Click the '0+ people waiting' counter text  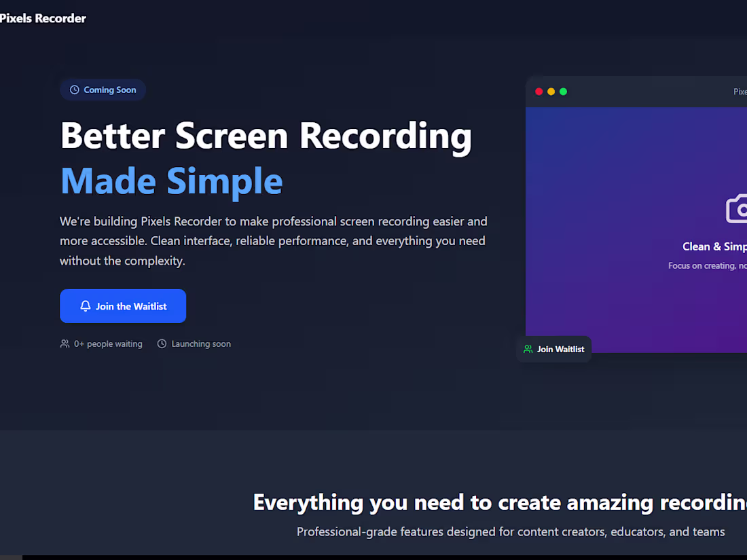coord(108,343)
